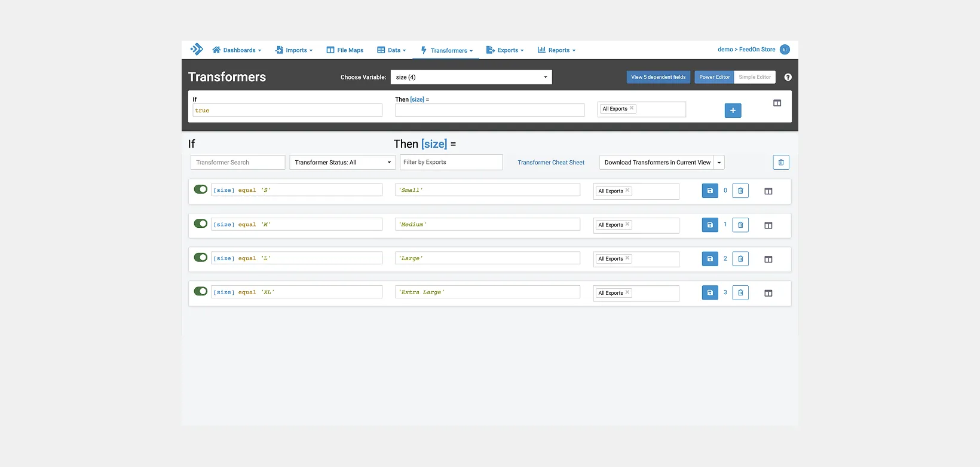980x467 pixels.
Task: Open the Reports menu
Action: click(x=556, y=50)
